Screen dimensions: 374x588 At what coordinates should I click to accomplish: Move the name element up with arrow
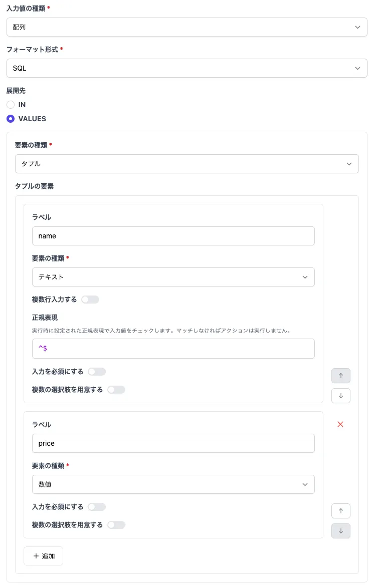pos(340,376)
